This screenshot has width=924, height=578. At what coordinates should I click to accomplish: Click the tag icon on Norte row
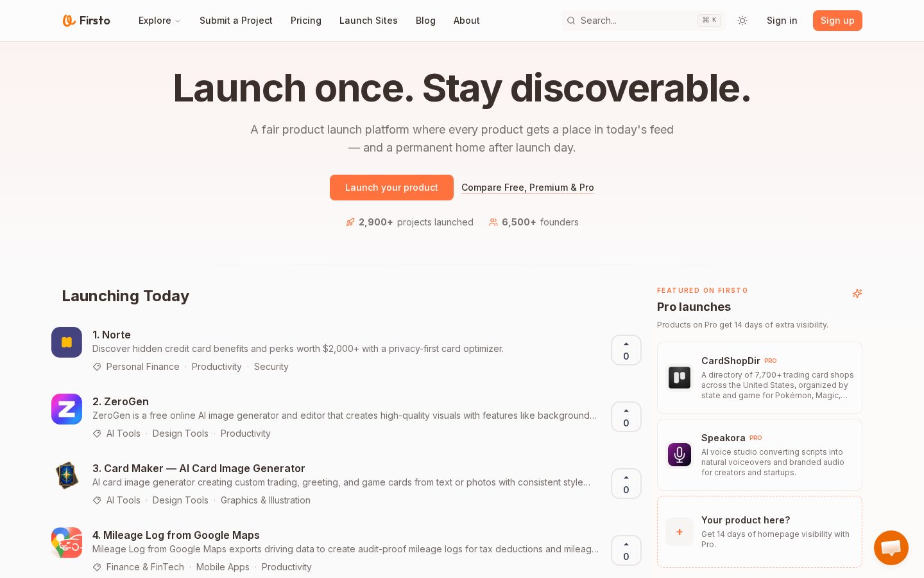[x=97, y=367]
